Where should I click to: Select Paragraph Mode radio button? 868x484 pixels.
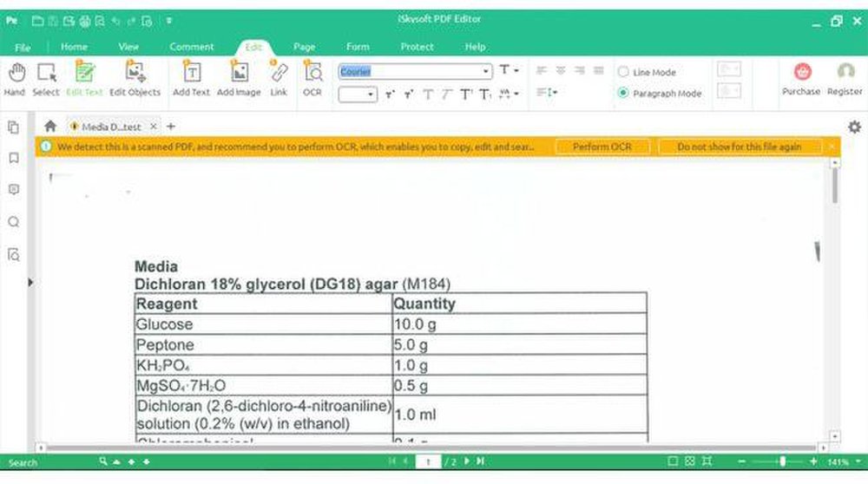coord(623,93)
